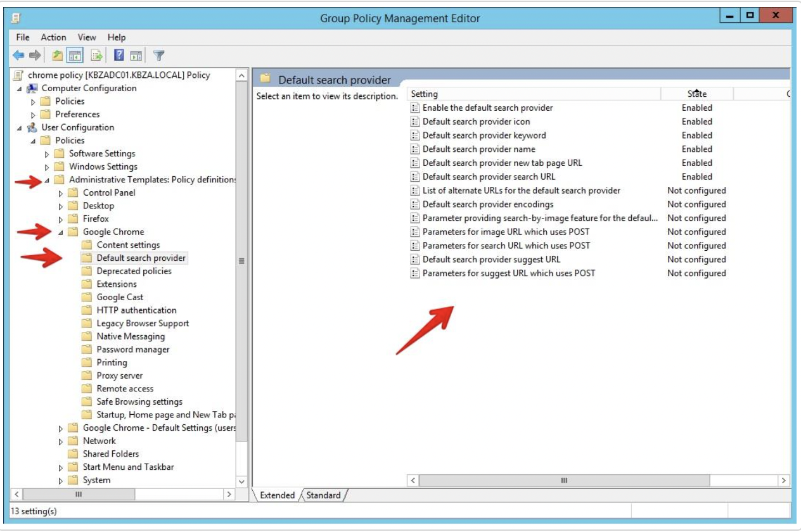Click the icon beside 'Default search provider suggest URL'
Viewport: 801px width, 532px height.
pyautogui.click(x=415, y=260)
